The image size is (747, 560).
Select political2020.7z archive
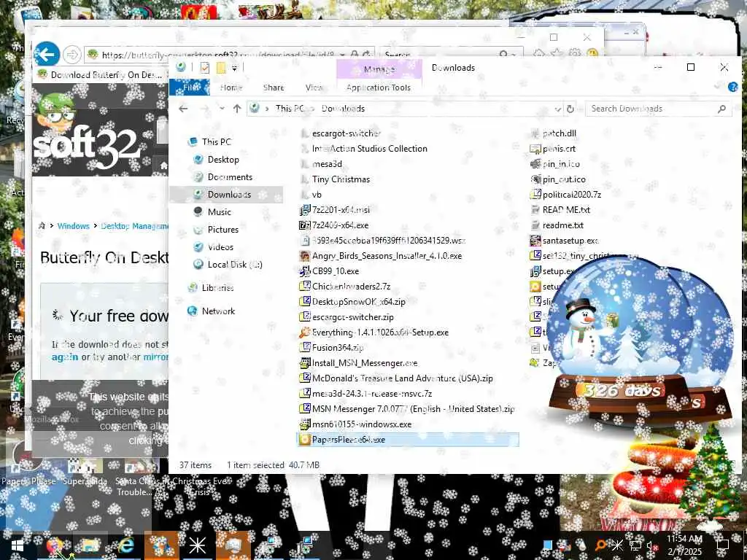click(x=566, y=195)
